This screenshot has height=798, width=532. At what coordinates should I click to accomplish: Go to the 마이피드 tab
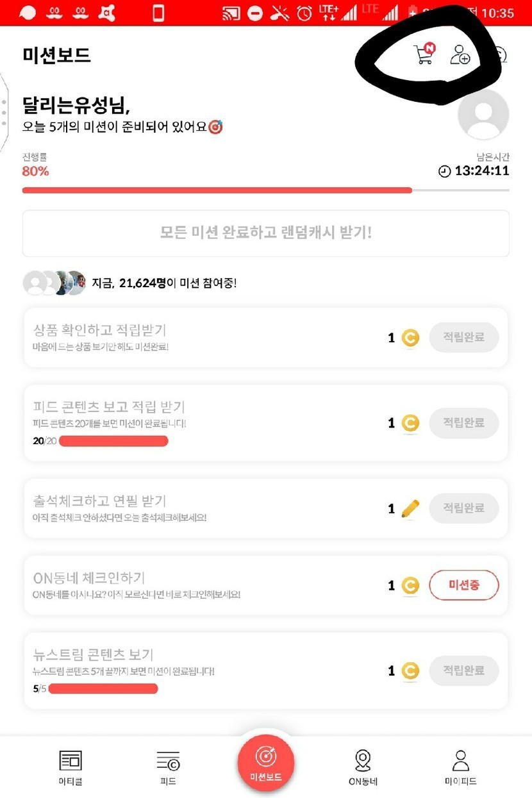(460, 766)
